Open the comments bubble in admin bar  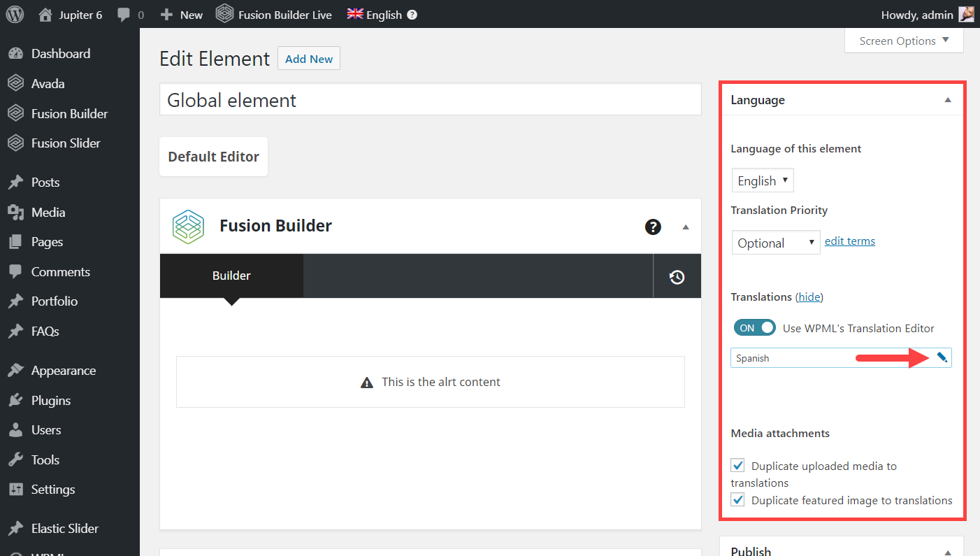124,15
